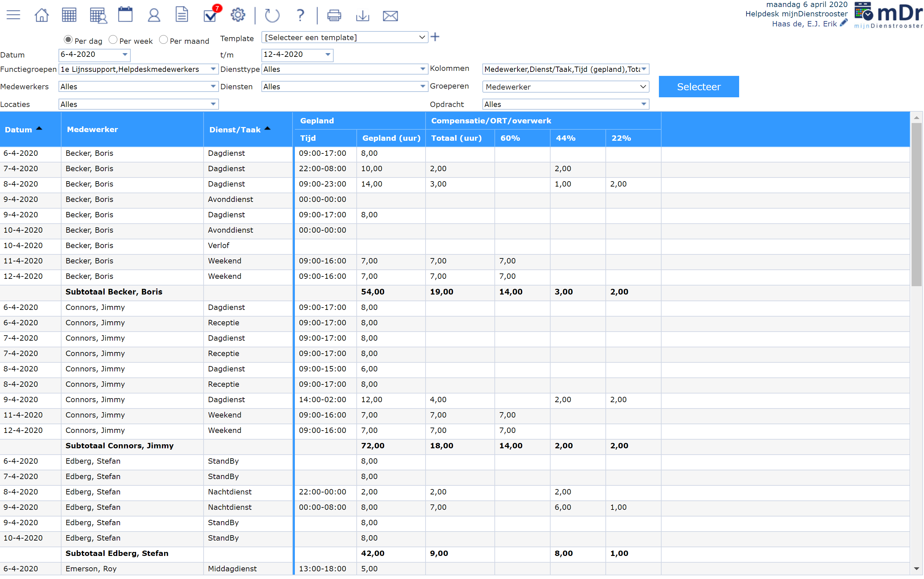Viewport: 924px width, 579px height.
Task: Open the help question mark icon
Action: [301, 15]
